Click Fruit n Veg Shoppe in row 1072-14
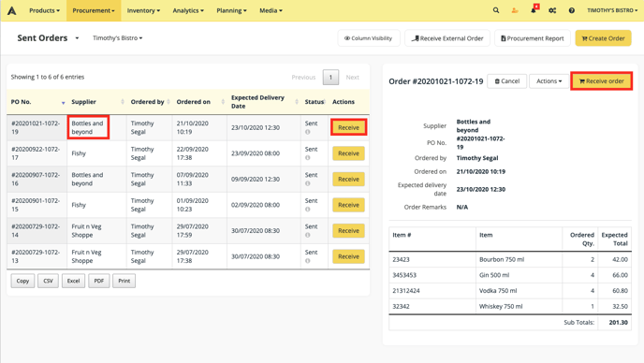 86,231
